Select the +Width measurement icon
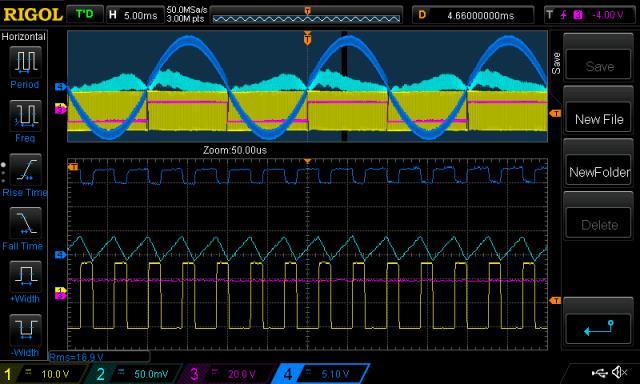640x384 pixels. click(x=25, y=276)
